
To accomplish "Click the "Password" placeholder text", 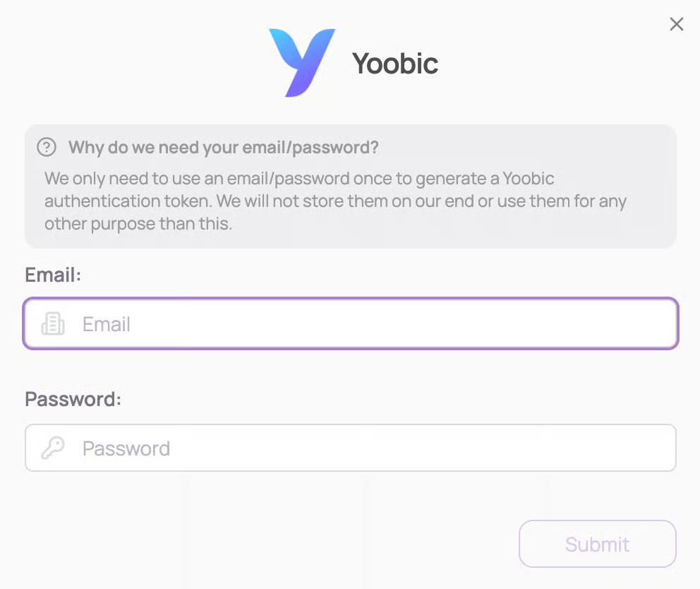I will pyautogui.click(x=126, y=448).
